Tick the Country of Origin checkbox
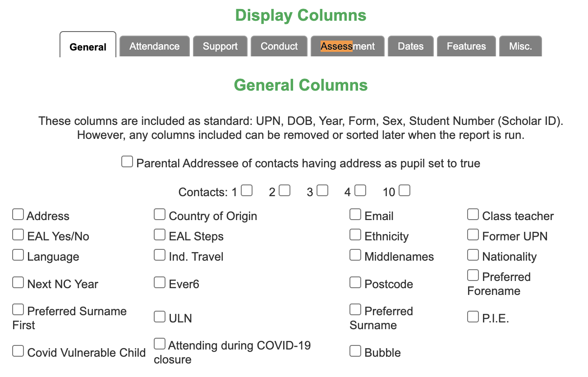588x377 pixels. pos(160,214)
